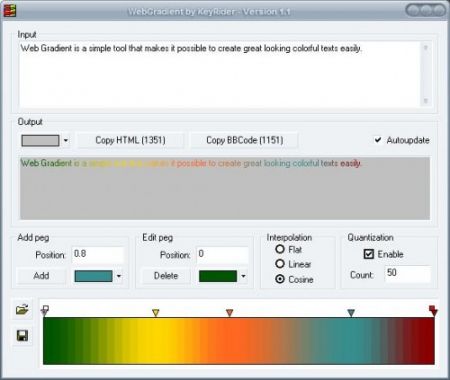Screen dimensions: 450x380
Task: Open the output background color dropdown arrow
Action: [x=66, y=140]
